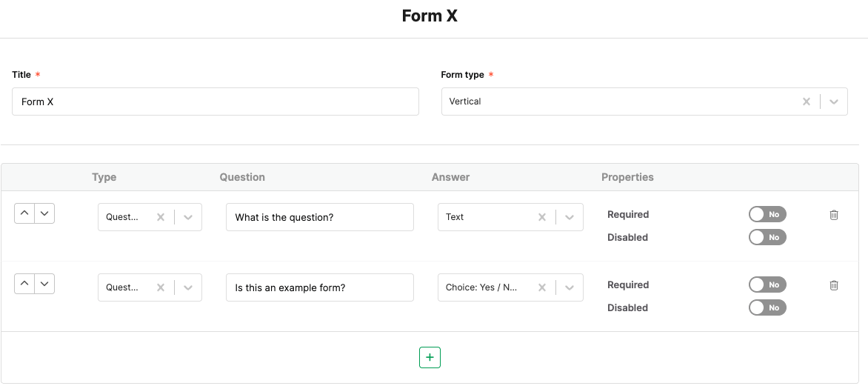
Task: Click the "What is the question?" field
Action: tap(319, 217)
